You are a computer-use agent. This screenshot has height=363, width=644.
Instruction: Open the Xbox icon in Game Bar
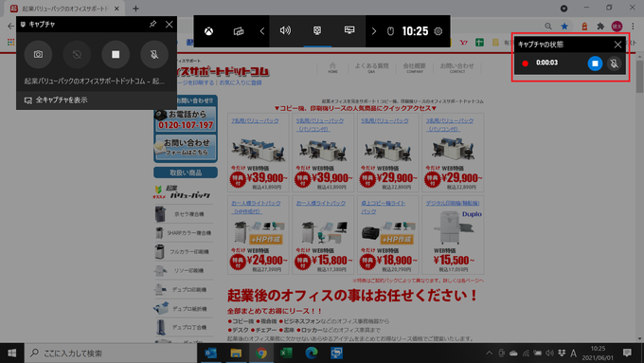click(208, 31)
